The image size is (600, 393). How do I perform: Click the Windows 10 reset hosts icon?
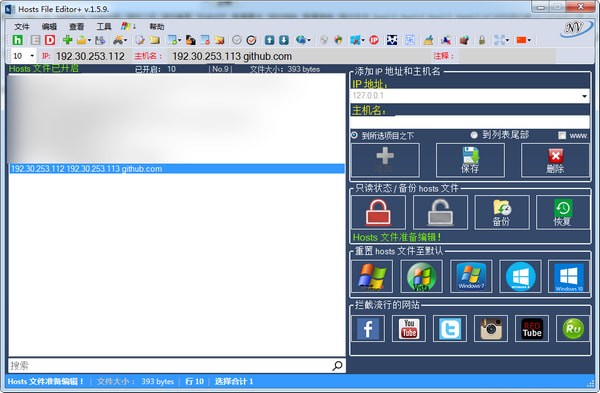tap(569, 276)
